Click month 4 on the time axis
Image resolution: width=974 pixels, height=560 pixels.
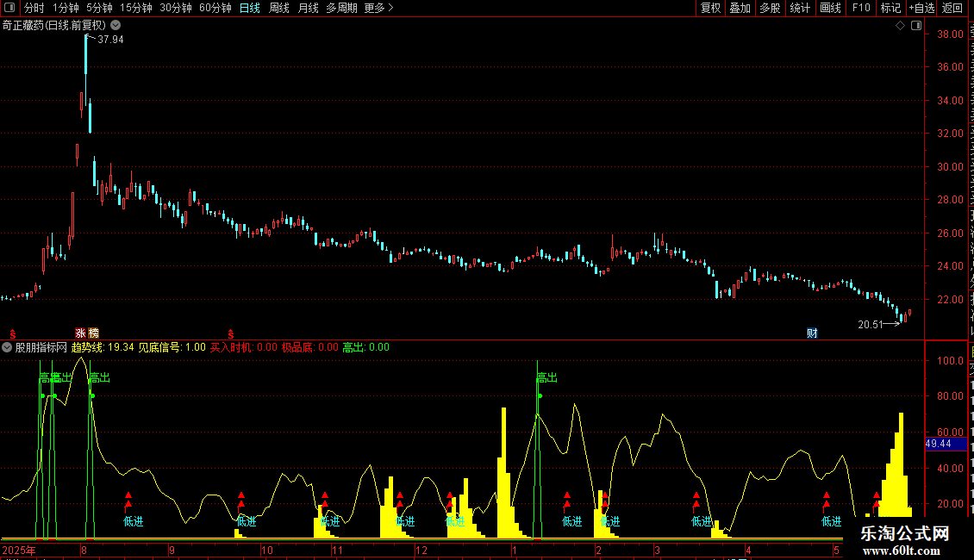(x=748, y=550)
